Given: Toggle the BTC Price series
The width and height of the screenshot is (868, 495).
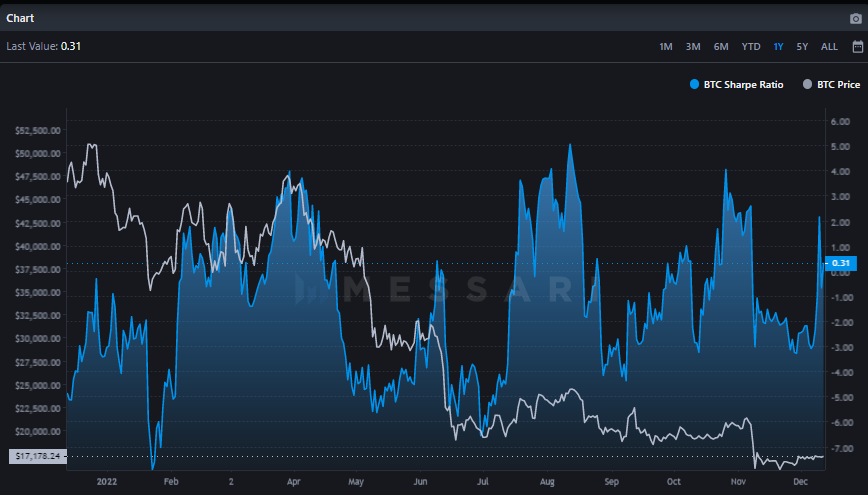Looking at the screenshot, I should (831, 85).
